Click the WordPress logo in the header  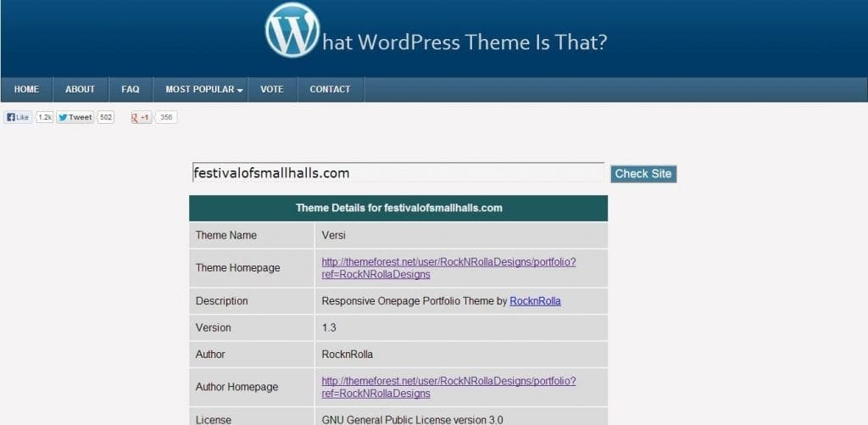[292, 31]
